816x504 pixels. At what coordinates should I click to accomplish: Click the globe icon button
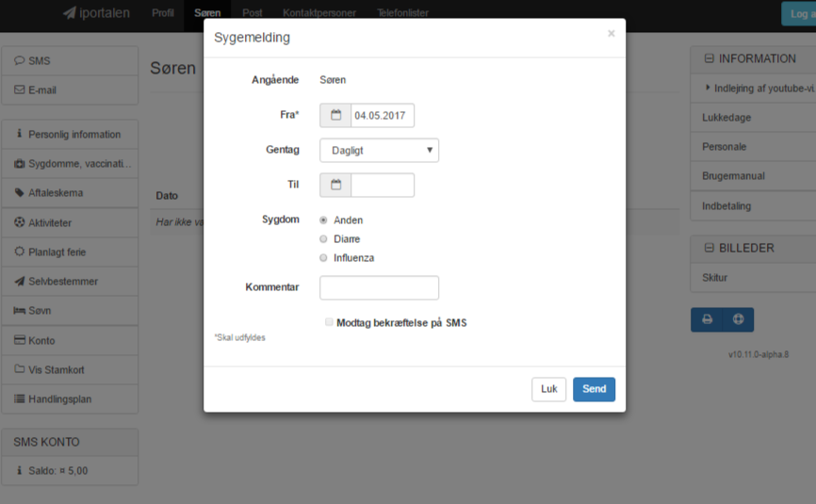tap(738, 319)
